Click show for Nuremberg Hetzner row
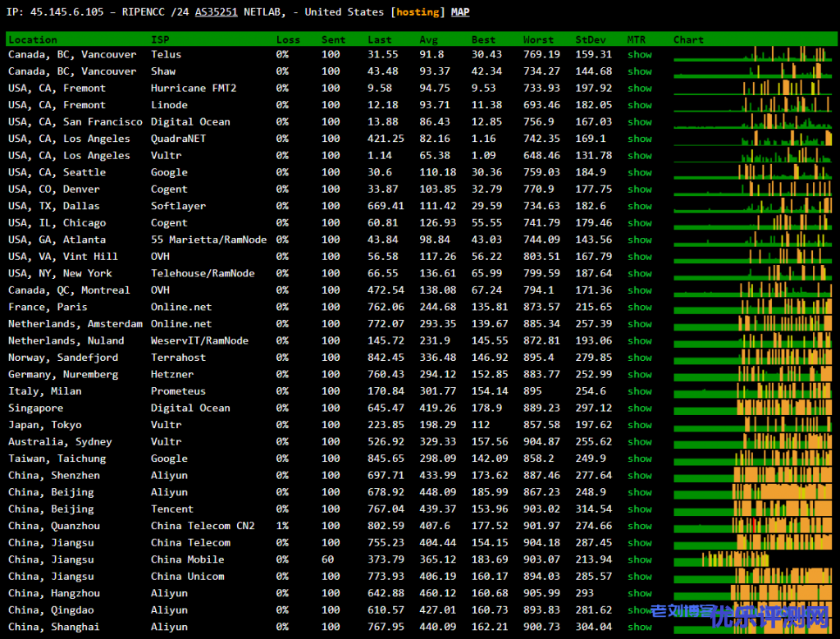 point(639,375)
